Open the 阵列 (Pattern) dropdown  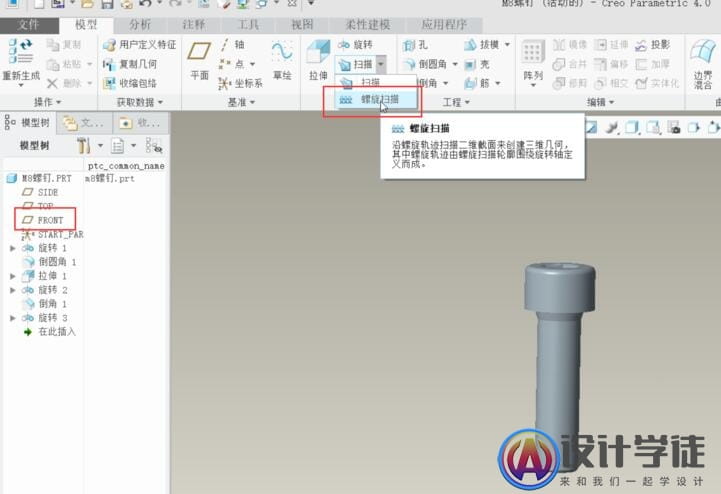(x=533, y=76)
